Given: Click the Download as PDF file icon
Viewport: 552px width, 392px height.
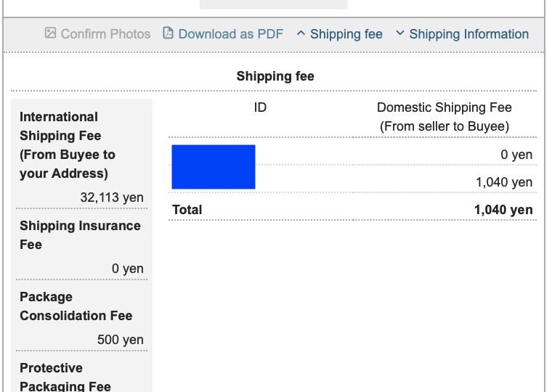Looking at the screenshot, I should [169, 33].
